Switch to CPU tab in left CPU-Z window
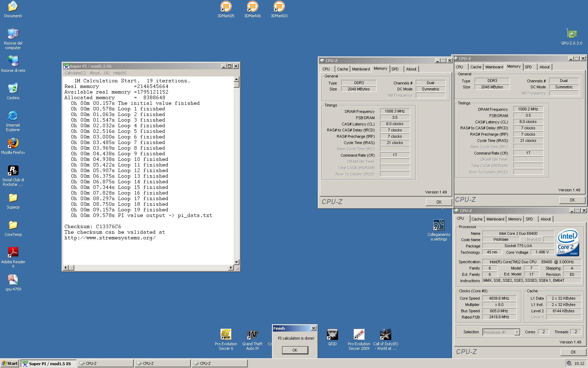The height and width of the screenshot is (368, 588). point(326,69)
